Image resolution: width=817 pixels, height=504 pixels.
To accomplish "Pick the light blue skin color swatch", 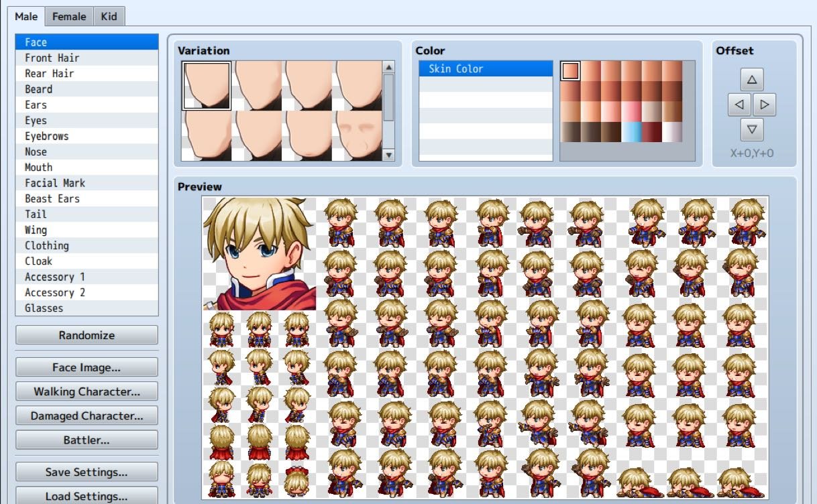I will point(631,132).
